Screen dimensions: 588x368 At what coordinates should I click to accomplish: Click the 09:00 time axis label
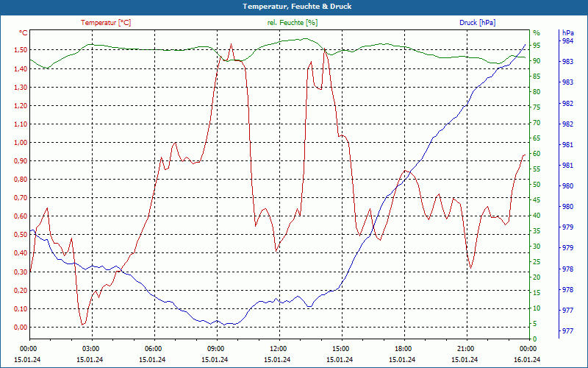coord(216,348)
